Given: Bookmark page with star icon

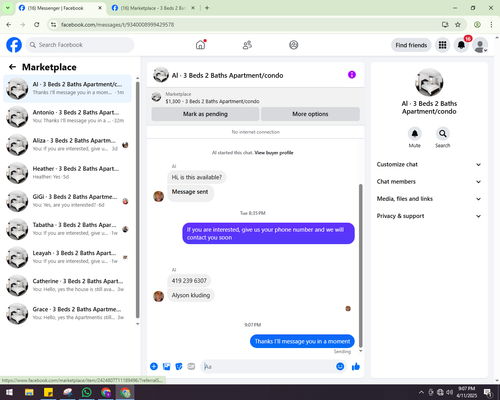Looking at the screenshot, I should coord(458,25).
